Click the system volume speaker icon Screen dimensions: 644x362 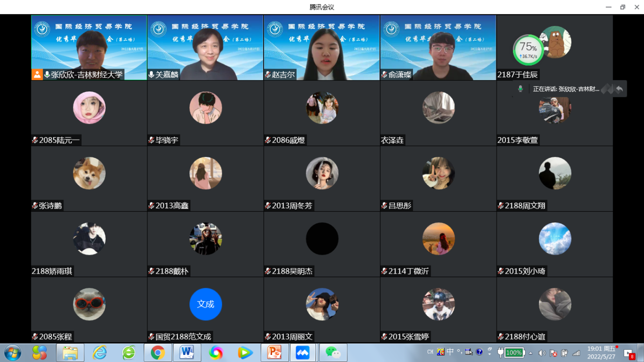pos(542,353)
